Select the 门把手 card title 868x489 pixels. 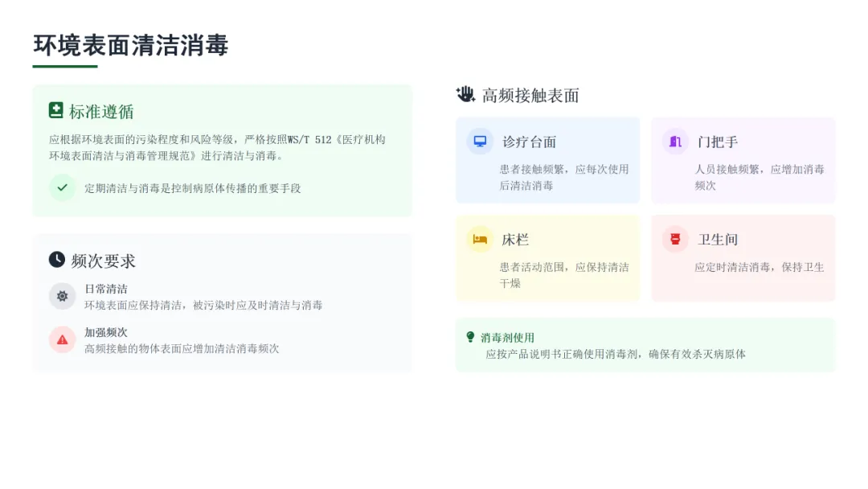pos(718,142)
